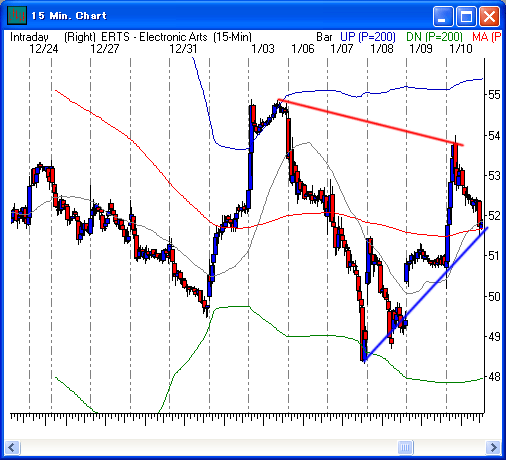
Task: Select the Intraday label
Action: coord(29,37)
